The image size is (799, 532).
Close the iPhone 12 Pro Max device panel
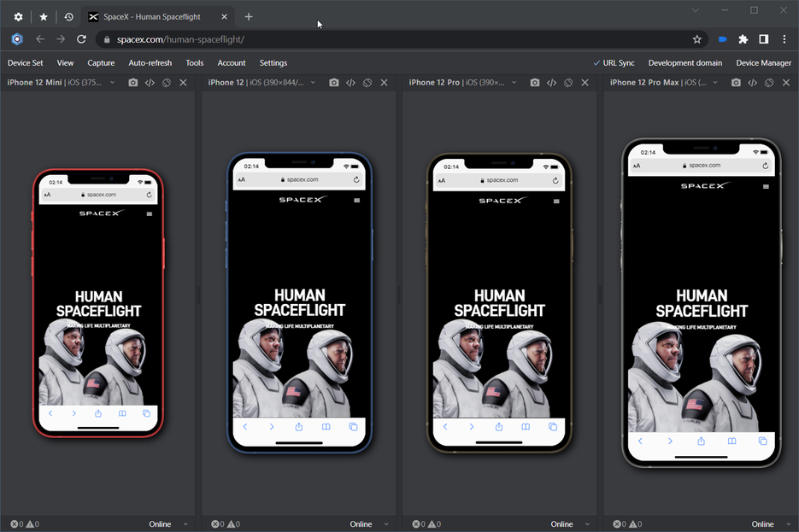785,83
